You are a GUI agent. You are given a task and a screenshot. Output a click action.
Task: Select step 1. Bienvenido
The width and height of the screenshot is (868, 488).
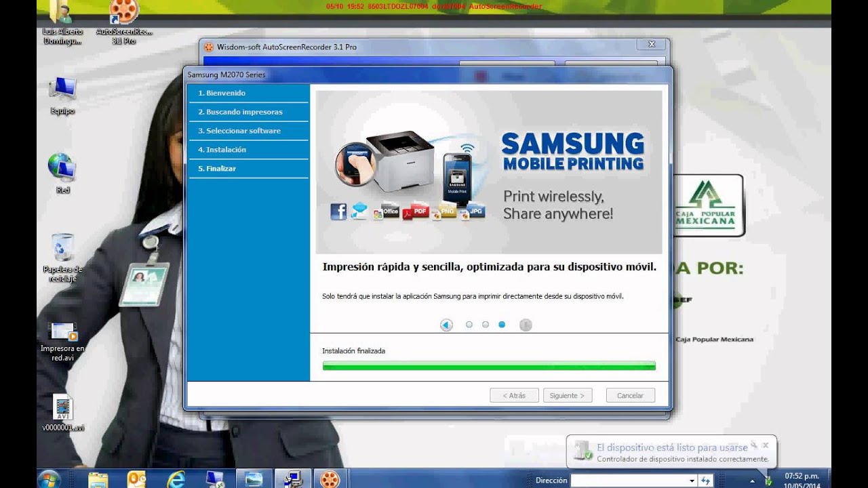(248, 93)
